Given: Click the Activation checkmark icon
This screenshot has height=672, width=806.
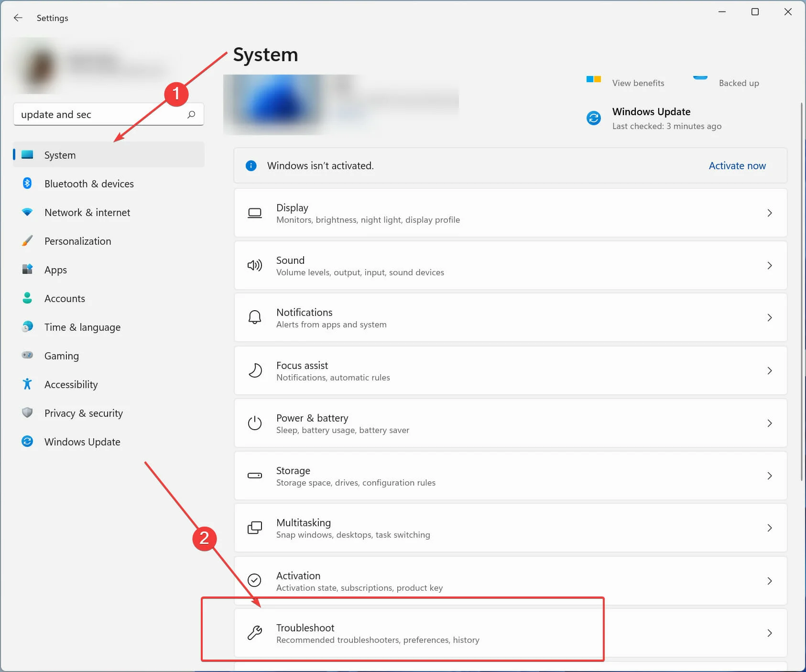Looking at the screenshot, I should tap(255, 580).
